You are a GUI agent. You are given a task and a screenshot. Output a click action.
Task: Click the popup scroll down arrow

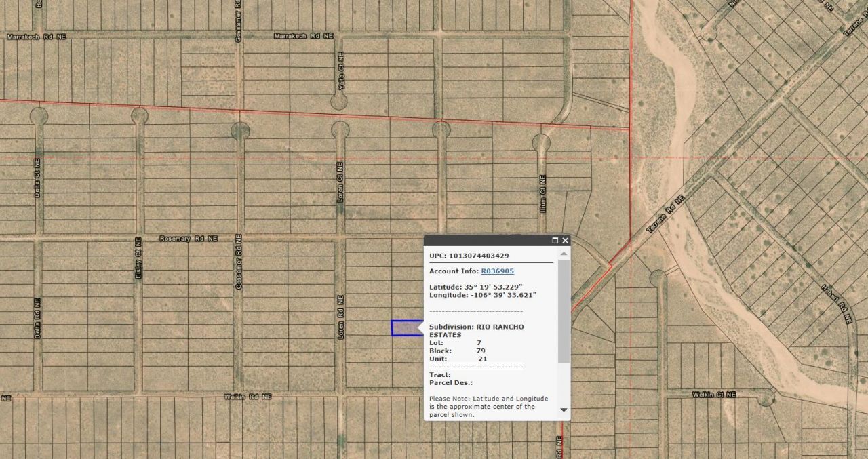pyautogui.click(x=564, y=410)
